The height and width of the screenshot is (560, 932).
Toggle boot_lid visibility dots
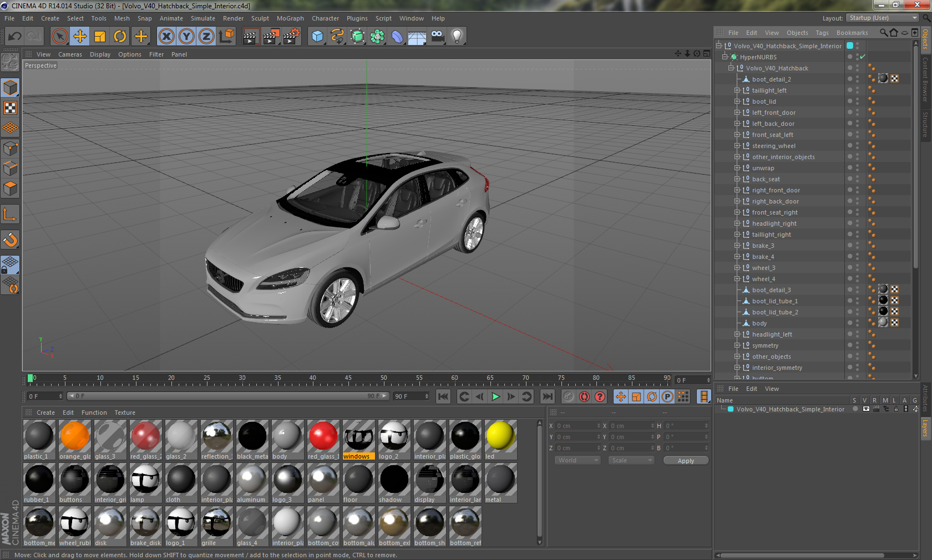(857, 101)
